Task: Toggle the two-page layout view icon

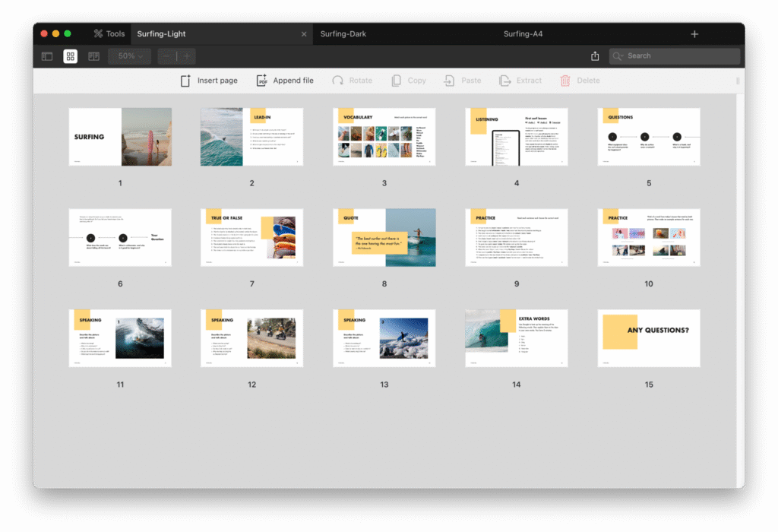Action: [x=93, y=56]
